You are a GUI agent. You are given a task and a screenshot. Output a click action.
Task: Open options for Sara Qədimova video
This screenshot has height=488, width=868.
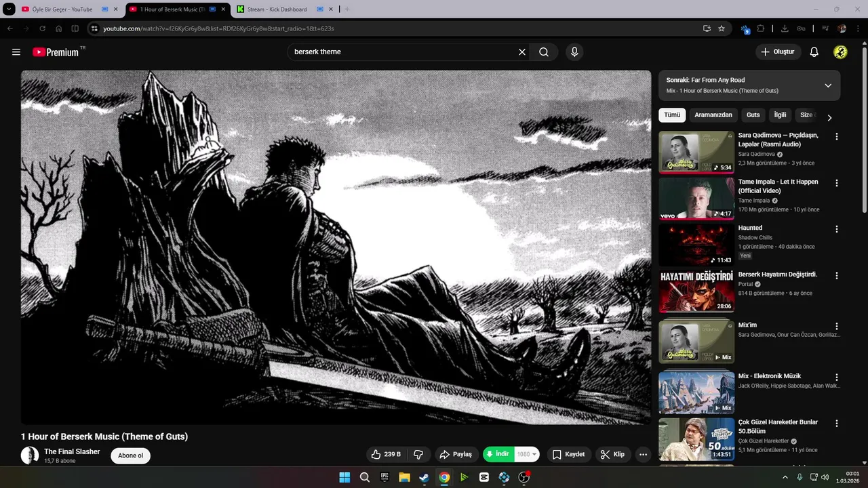[x=836, y=136]
